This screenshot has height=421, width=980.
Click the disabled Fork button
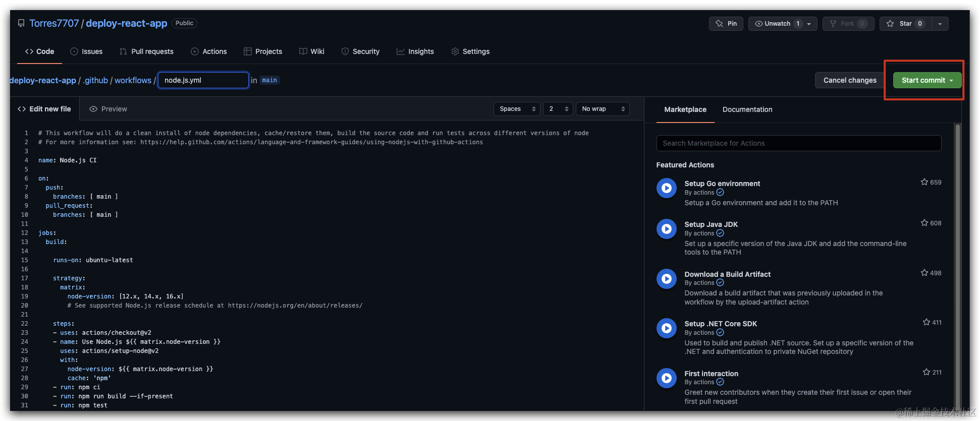[848, 24]
